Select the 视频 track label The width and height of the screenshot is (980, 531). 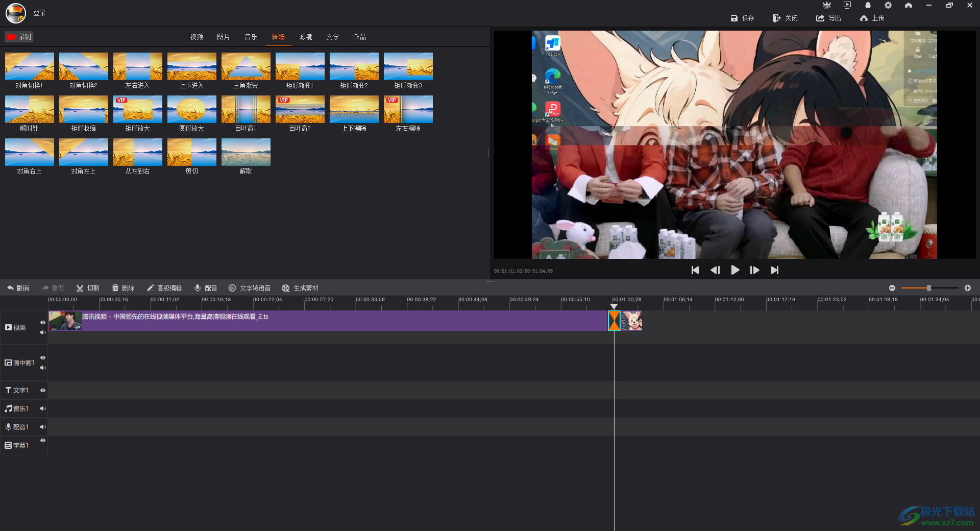tap(15, 327)
